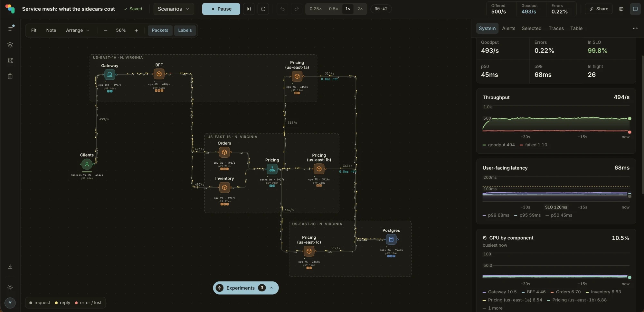Switch to the Alerts tab
Screen dimensions: 644x312
click(509, 28)
